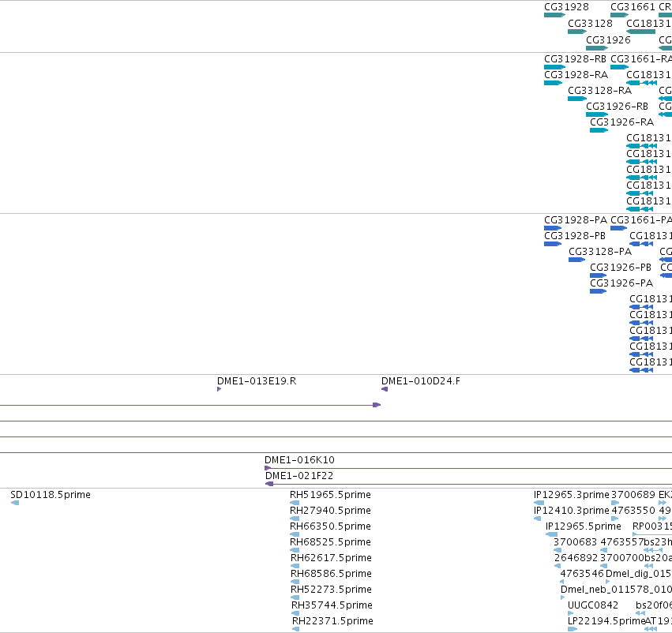Click transcript CG31926-RB
This screenshot has width=672, height=633.
pyautogui.click(x=596, y=114)
